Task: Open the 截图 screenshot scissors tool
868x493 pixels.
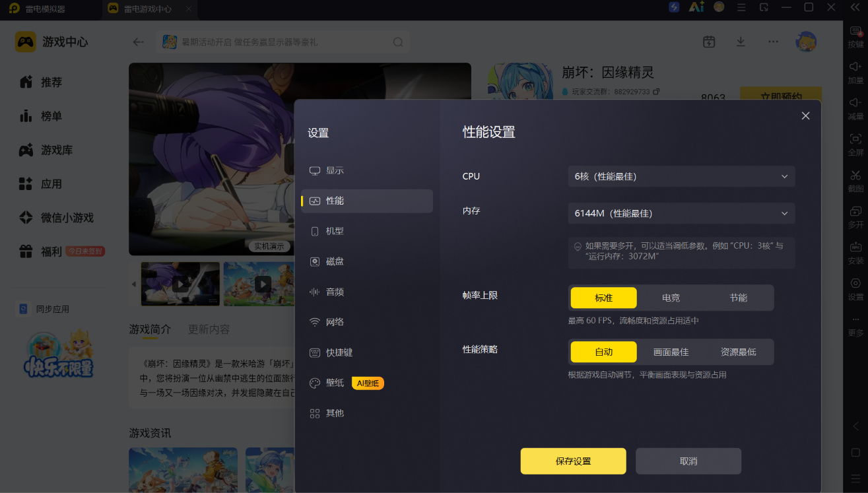Action: [x=855, y=180]
